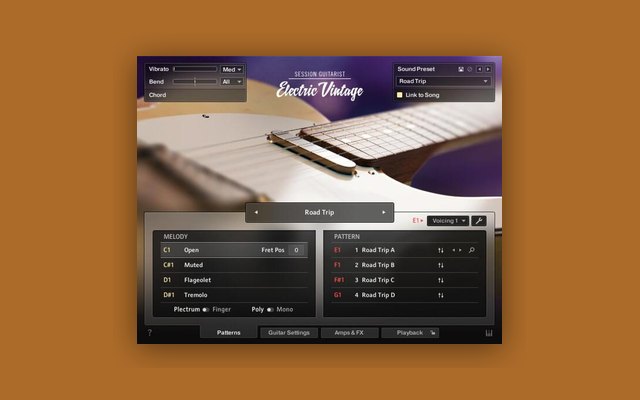This screenshot has width=640, height=400.
Task: Go to the previous sound preset
Action: point(480,69)
